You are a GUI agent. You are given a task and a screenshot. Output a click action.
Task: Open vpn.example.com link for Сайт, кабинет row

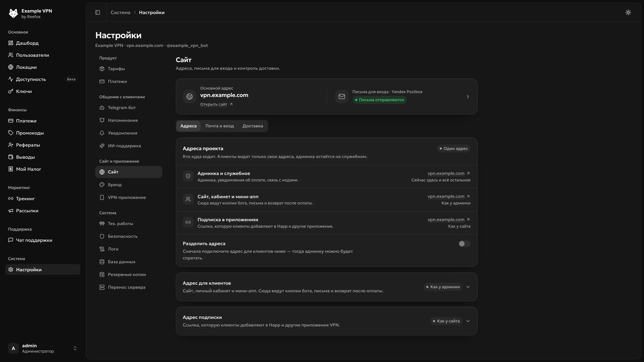click(x=449, y=196)
